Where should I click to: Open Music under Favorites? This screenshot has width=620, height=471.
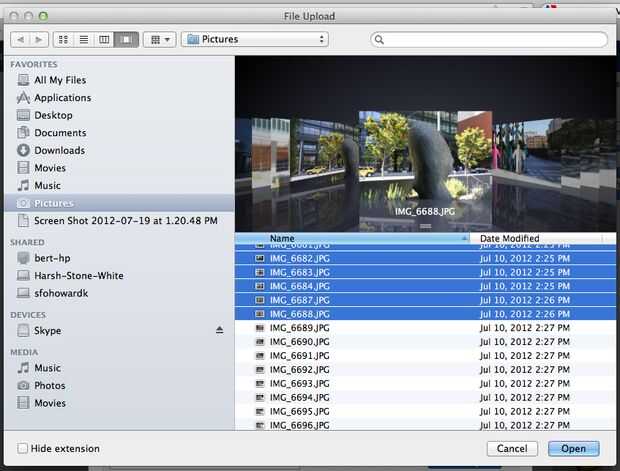pyautogui.click(x=119, y=185)
